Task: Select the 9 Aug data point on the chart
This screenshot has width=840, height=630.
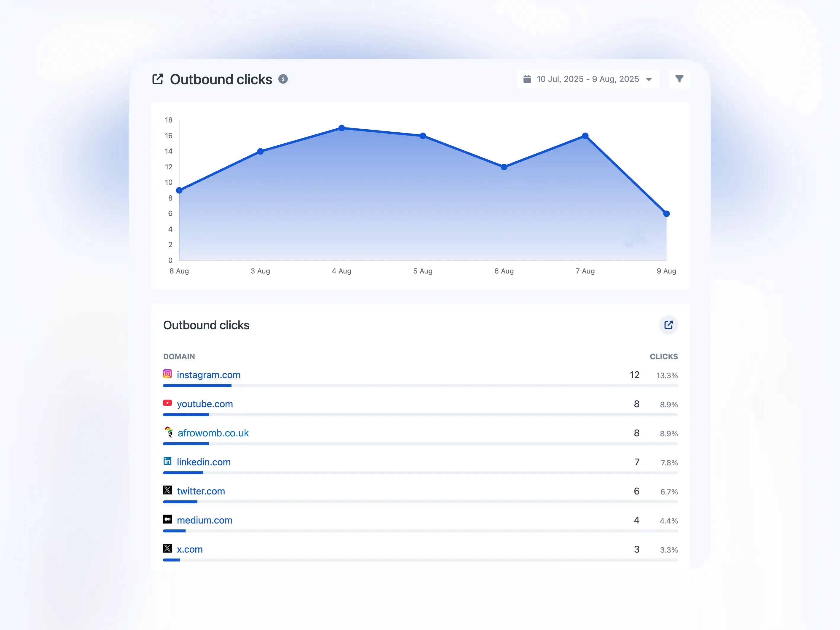Action: click(x=666, y=214)
